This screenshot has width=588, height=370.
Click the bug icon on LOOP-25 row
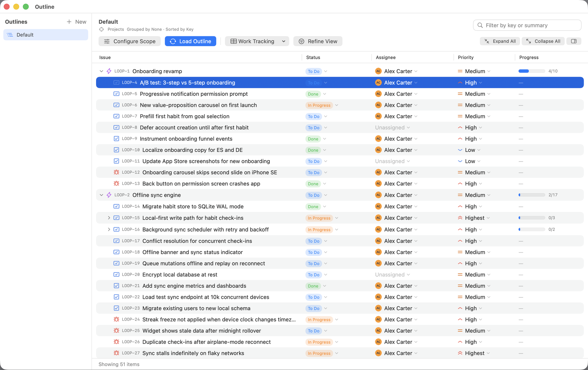coord(116,330)
